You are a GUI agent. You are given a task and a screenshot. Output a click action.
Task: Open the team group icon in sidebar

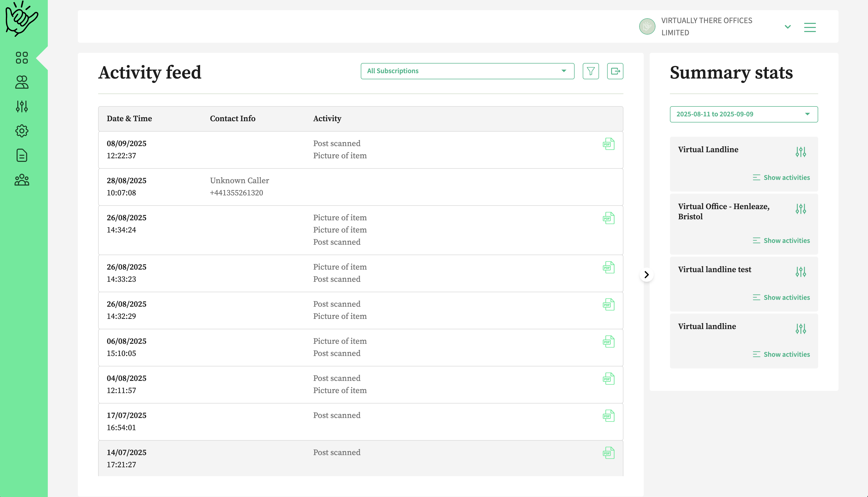[22, 180]
